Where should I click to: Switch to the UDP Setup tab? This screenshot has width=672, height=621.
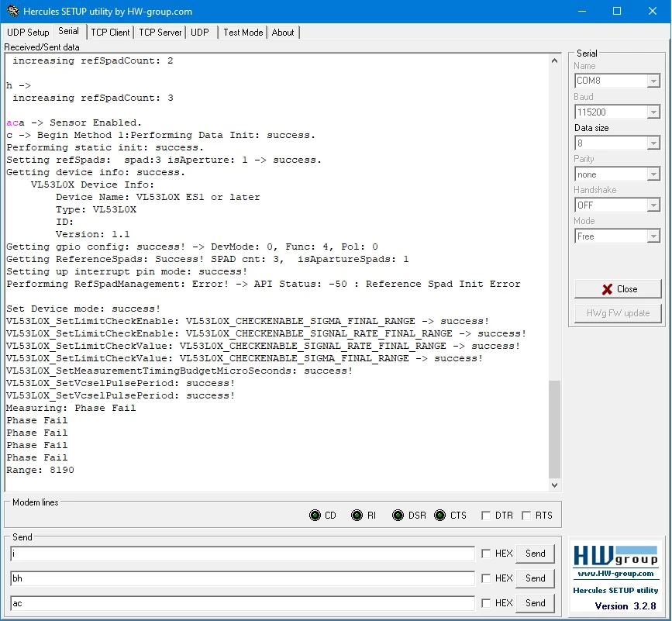[x=28, y=32]
